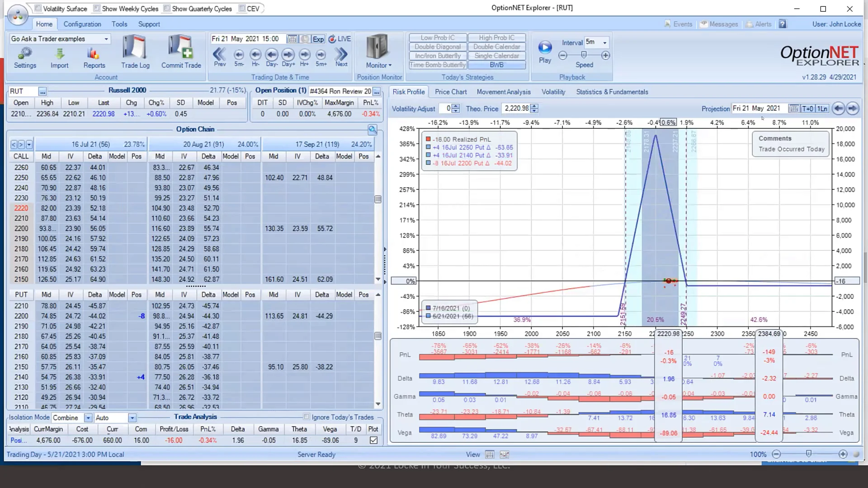Select the BWB strategy button

coord(496,65)
